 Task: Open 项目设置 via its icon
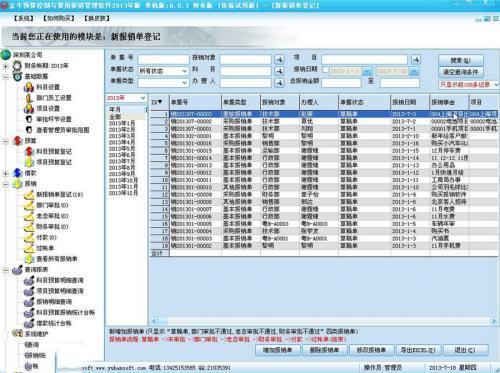[29, 108]
